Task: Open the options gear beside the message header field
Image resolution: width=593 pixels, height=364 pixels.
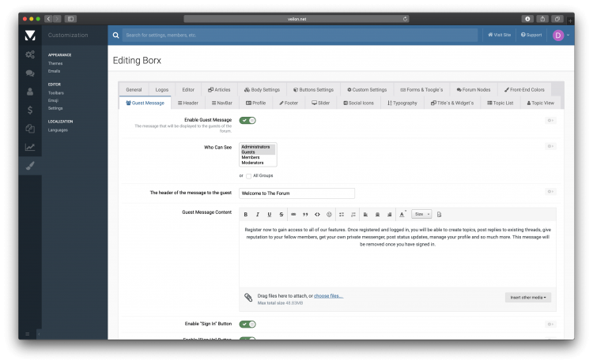Action: click(x=550, y=191)
